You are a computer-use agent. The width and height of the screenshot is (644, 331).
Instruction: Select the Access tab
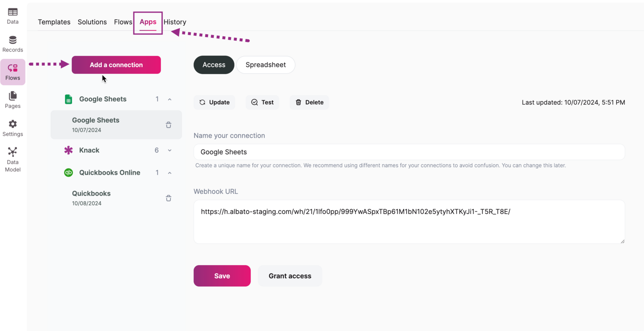tap(213, 64)
